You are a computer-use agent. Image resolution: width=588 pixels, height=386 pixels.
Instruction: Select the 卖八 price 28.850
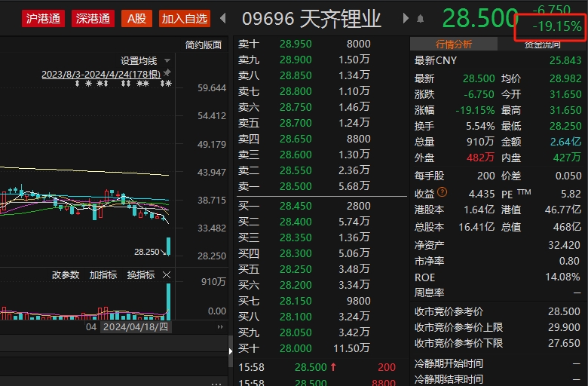(296, 75)
